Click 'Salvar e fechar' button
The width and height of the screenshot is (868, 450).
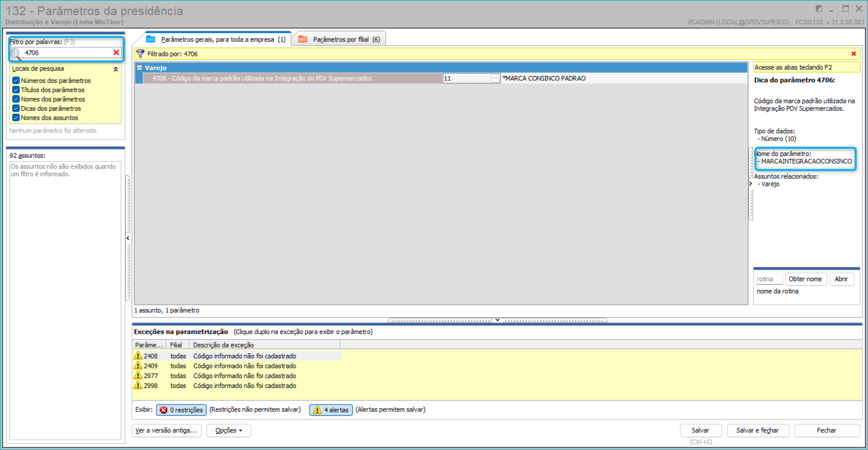click(x=758, y=431)
